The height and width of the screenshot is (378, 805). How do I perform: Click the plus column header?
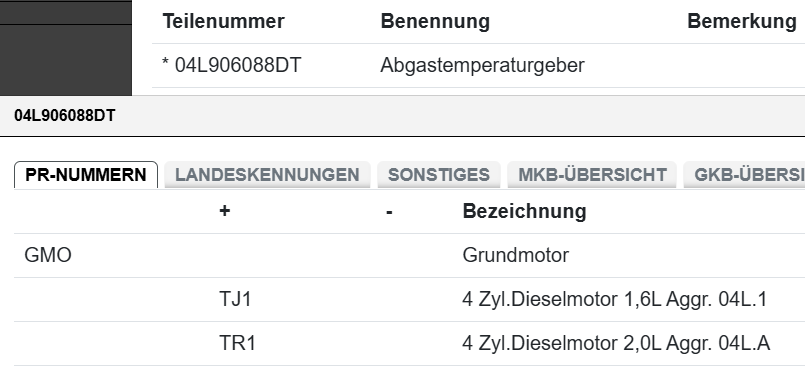coord(224,211)
